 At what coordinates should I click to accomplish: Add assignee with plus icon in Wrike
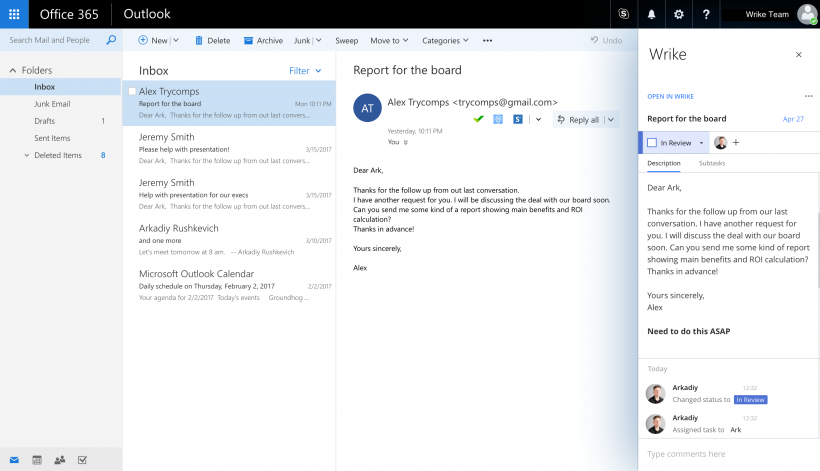click(x=736, y=142)
